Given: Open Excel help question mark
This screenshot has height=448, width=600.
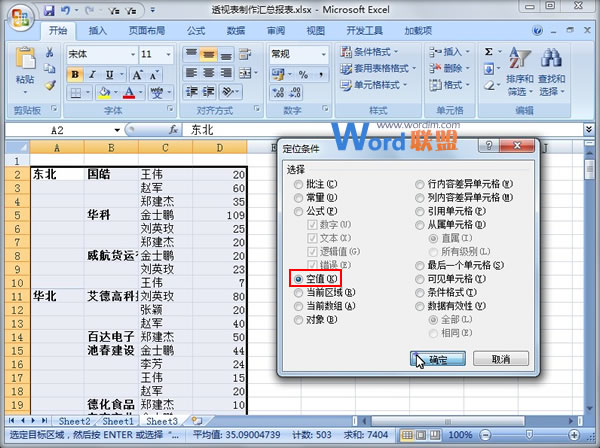Looking at the screenshot, I should click(538, 30).
